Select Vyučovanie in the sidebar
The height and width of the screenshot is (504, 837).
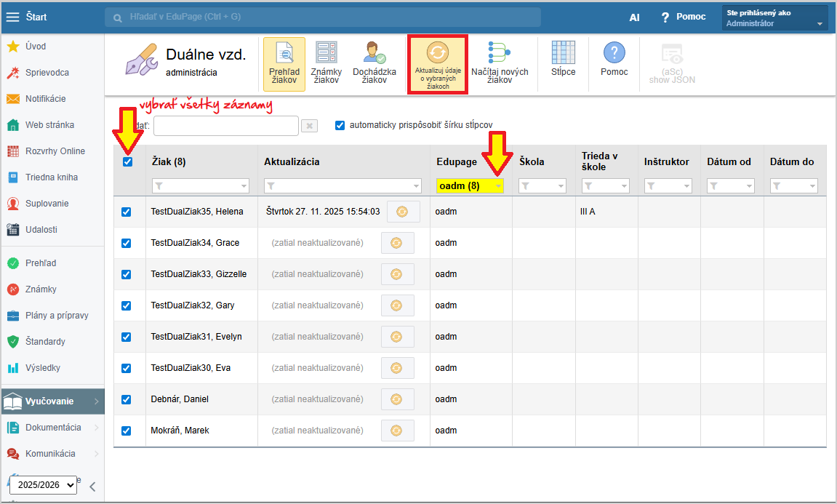[x=49, y=401]
